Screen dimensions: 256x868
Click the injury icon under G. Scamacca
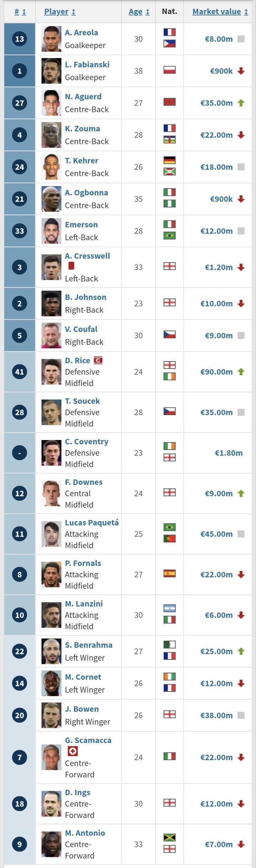[x=73, y=751]
